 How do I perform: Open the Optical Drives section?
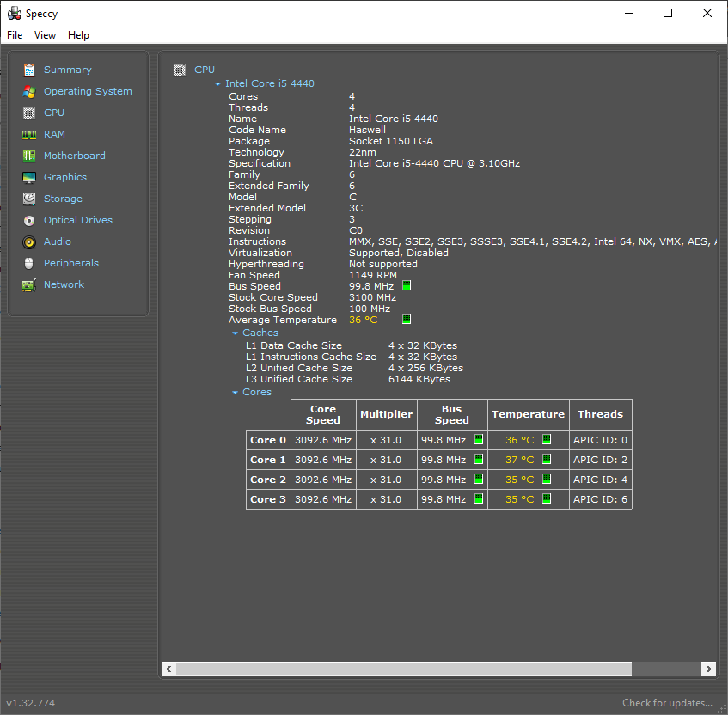78,220
